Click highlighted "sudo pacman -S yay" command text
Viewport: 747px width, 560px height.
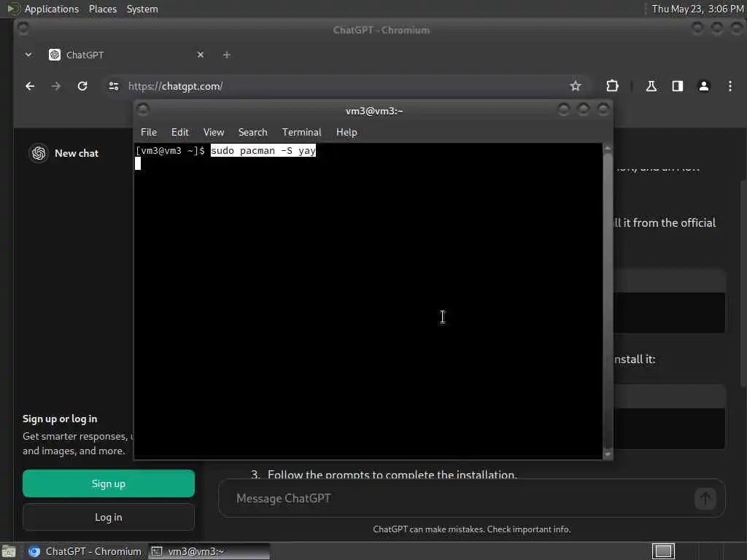[263, 150]
